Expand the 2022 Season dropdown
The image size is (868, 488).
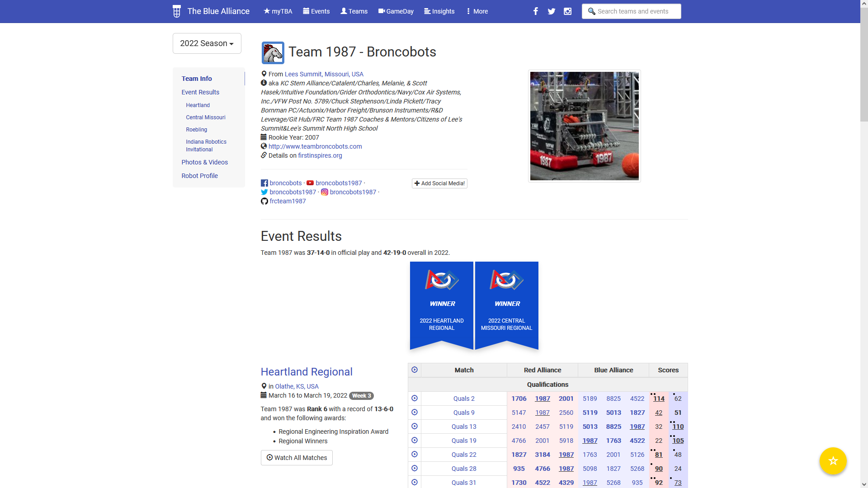207,43
